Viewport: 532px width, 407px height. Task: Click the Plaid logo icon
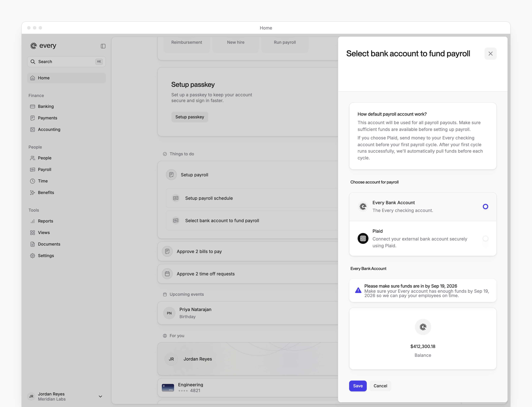[x=363, y=238]
